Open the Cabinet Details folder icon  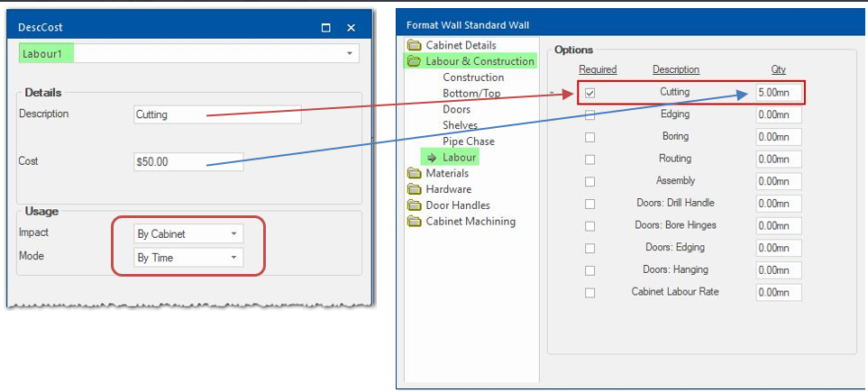tap(414, 45)
